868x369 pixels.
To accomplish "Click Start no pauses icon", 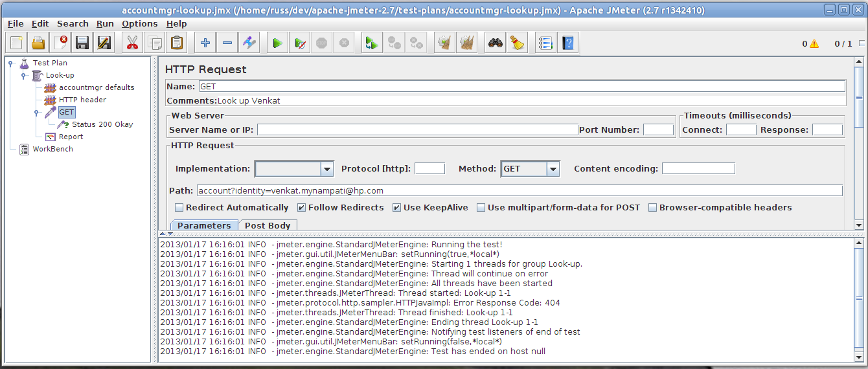I will pos(299,43).
